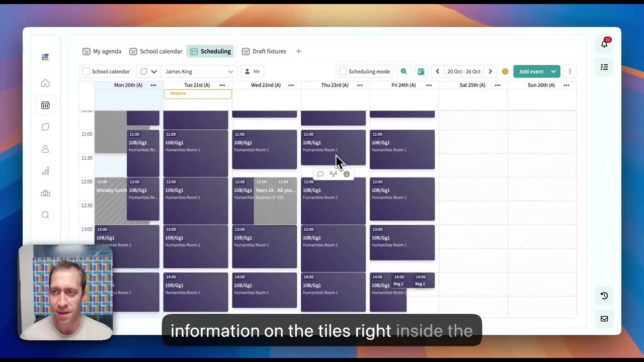
Task: Open Thursday 12:00 10B/Gg1 lesson tile
Action: tap(333, 201)
